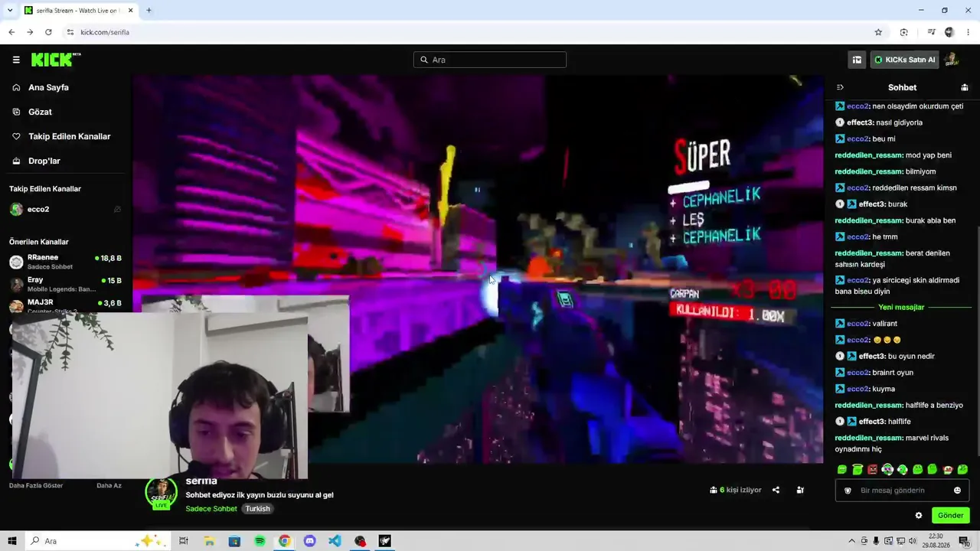Viewport: 980px width, 551px height.
Task: Bookmark this page with the star icon
Action: click(x=878, y=32)
